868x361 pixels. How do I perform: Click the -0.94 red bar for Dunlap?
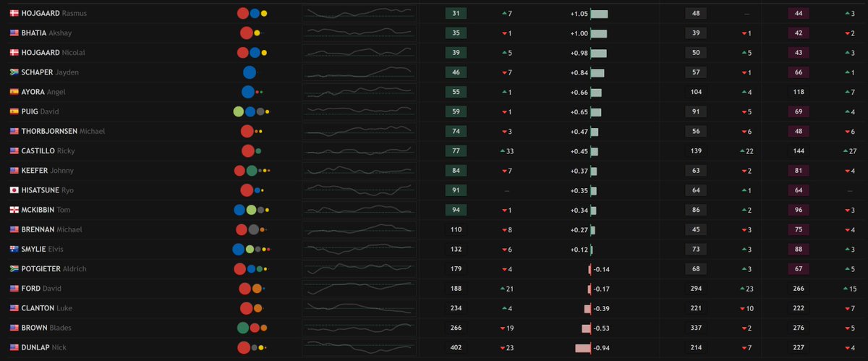[583, 347]
